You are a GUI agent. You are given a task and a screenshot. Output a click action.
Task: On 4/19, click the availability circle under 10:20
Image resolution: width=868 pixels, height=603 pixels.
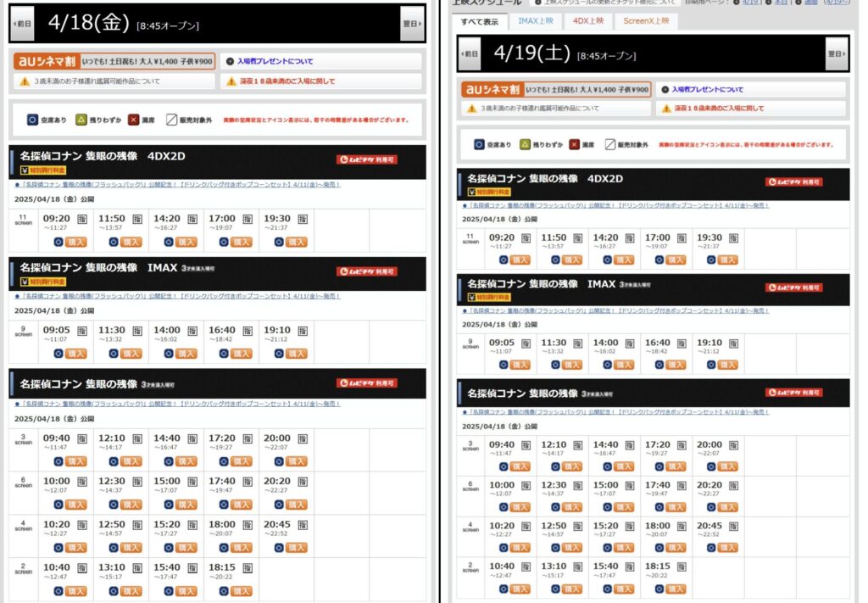(504, 548)
